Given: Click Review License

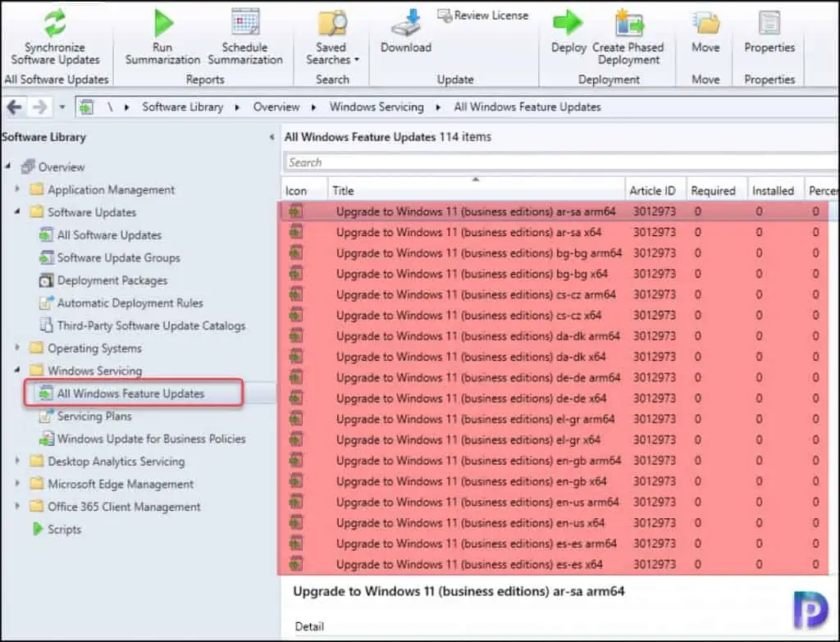Looking at the screenshot, I should click(483, 16).
